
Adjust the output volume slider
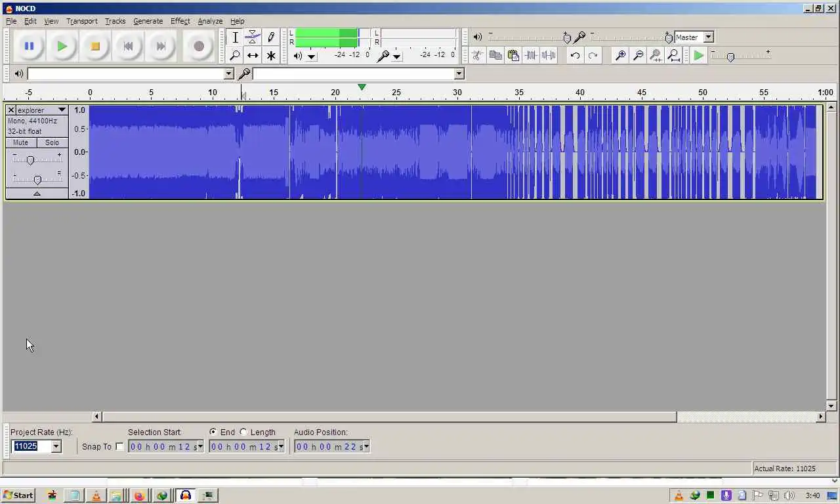point(567,37)
